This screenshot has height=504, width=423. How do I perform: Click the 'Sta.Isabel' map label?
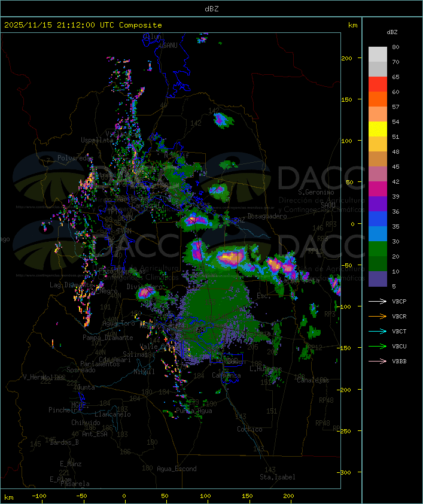point(278,477)
